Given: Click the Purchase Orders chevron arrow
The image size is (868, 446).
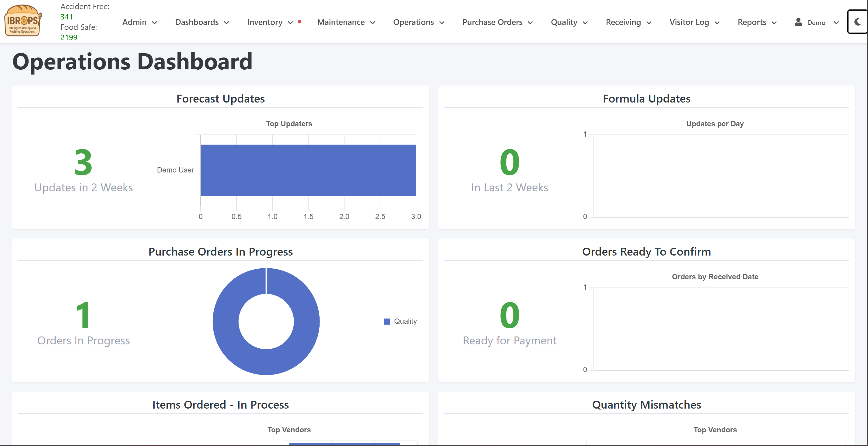Looking at the screenshot, I should tap(530, 23).
